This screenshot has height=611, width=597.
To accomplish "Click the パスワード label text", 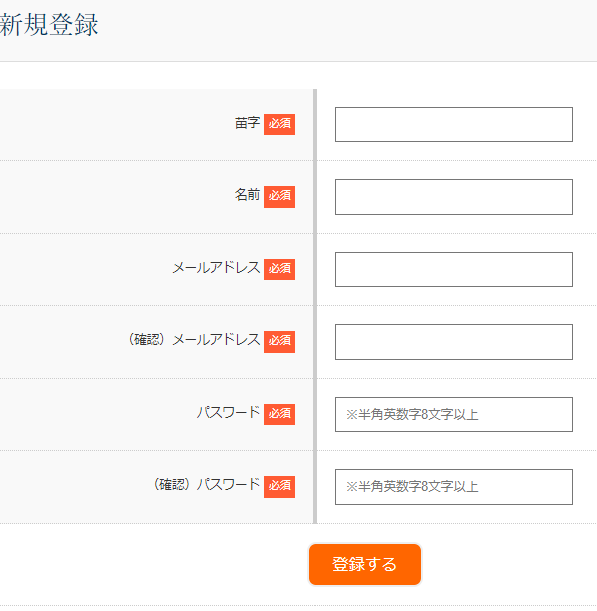I will (x=228, y=412).
